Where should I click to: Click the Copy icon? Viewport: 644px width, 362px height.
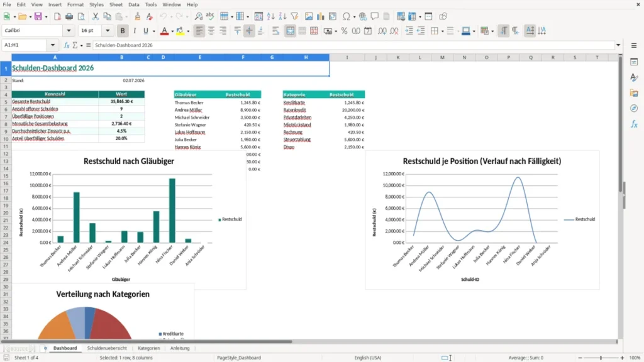click(107, 16)
